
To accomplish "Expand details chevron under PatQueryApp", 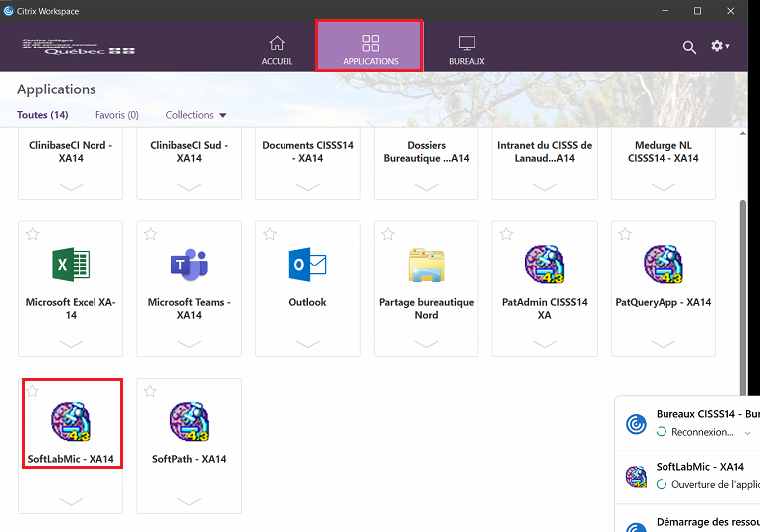I will 664,344.
